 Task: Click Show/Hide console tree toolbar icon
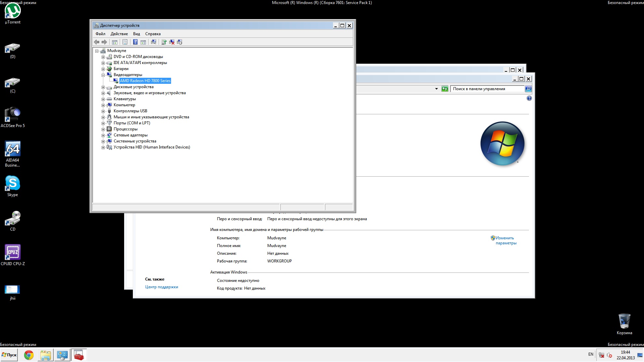[x=115, y=42]
